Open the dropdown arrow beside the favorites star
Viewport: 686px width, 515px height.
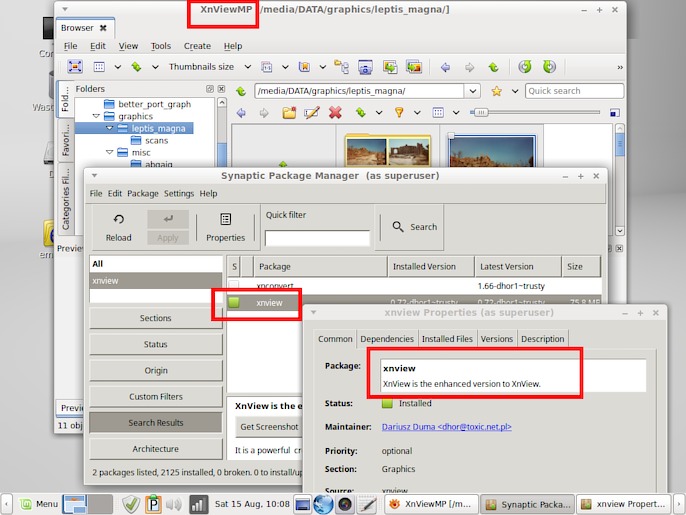click(x=515, y=91)
